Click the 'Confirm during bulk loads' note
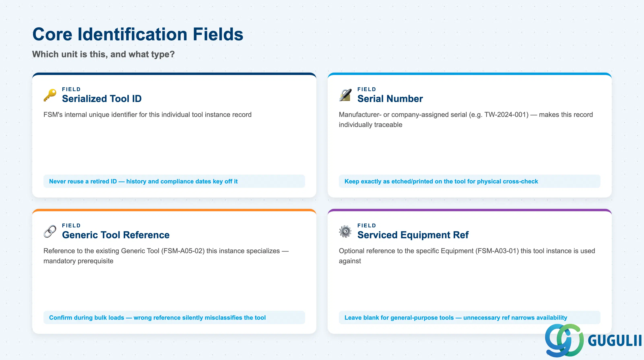644x360 pixels. tap(174, 317)
